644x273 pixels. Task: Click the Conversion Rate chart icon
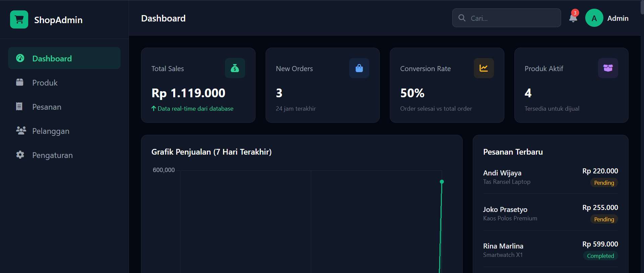[x=484, y=68]
